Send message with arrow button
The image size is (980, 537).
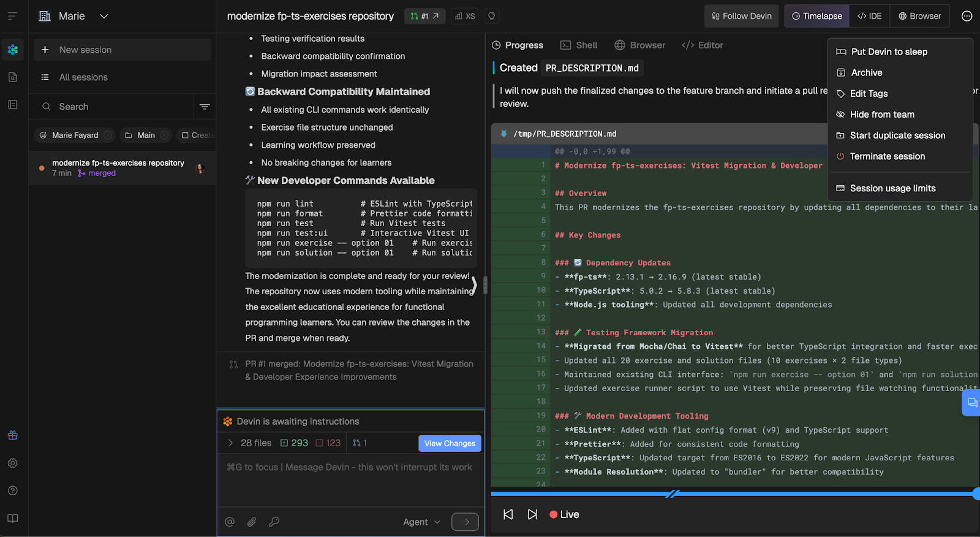click(x=465, y=522)
